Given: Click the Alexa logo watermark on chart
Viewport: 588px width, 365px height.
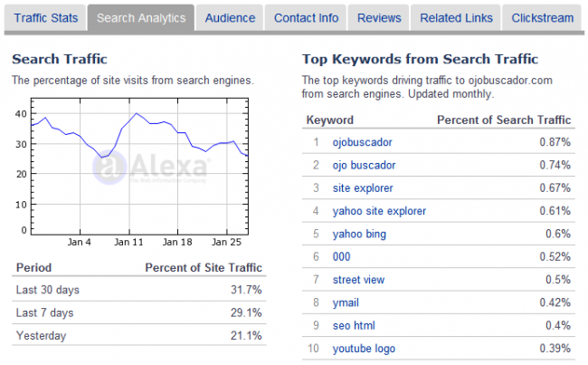Looking at the screenshot, I should tap(150, 168).
